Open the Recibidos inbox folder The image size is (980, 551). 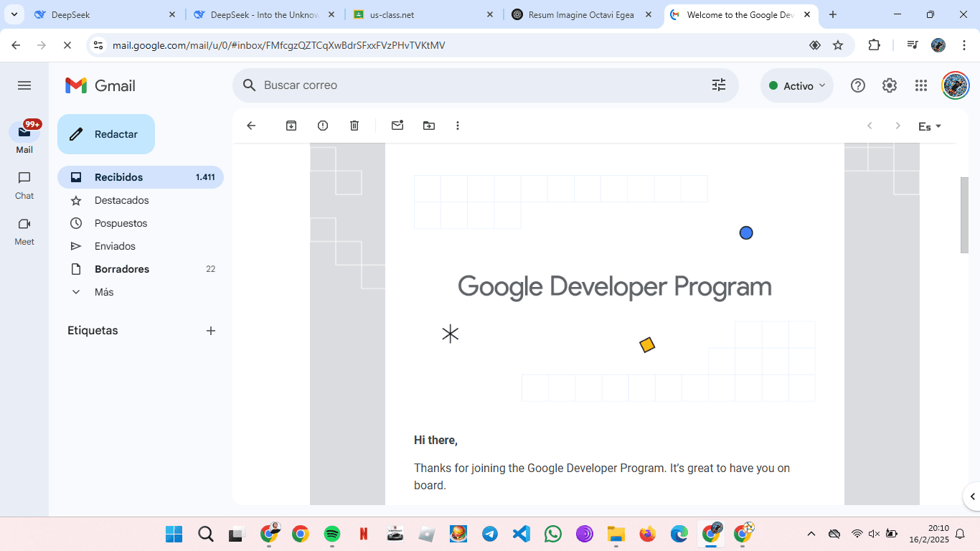[141, 177]
